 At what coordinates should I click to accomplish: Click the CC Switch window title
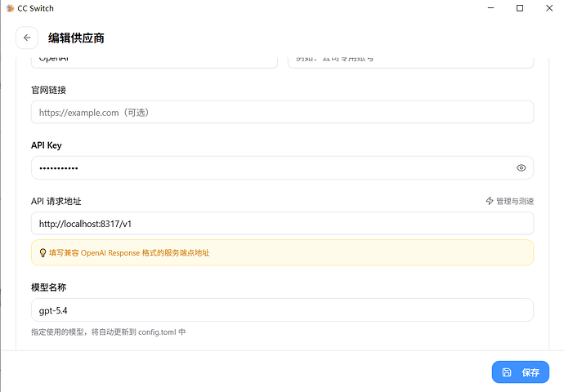point(36,8)
